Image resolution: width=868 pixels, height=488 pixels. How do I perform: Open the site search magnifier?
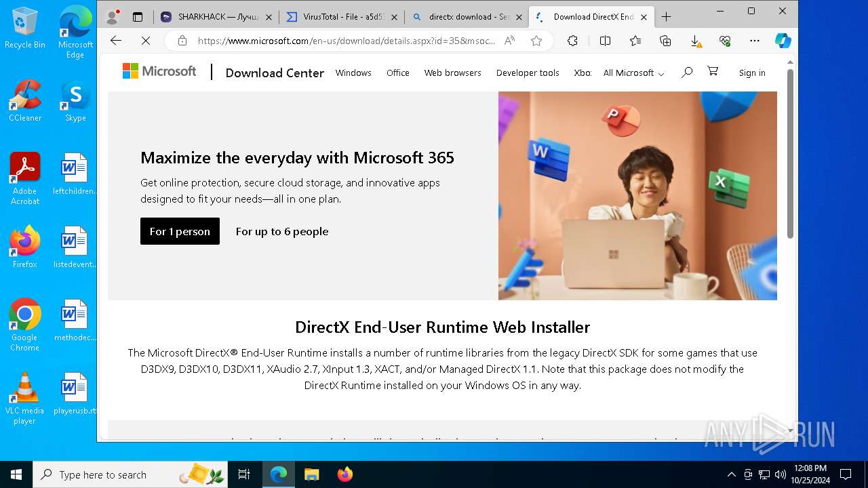click(687, 72)
